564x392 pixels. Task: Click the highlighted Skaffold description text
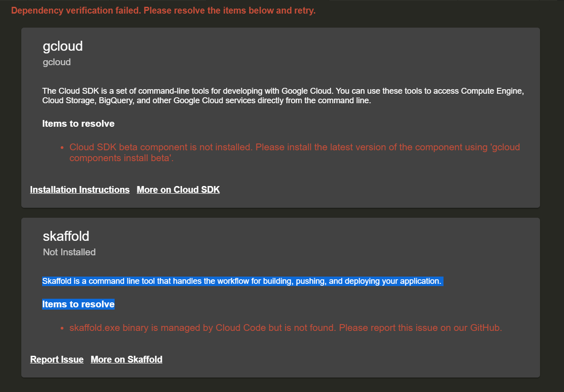point(242,281)
